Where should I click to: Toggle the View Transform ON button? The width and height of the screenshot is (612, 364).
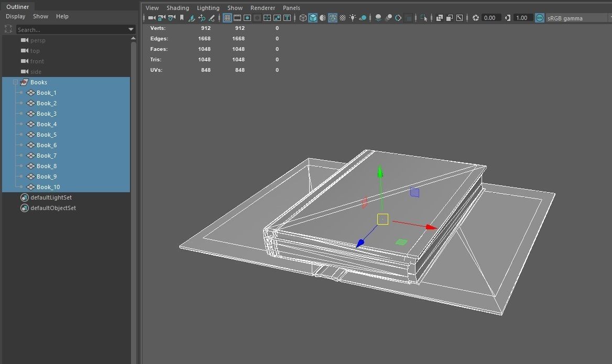click(x=539, y=18)
